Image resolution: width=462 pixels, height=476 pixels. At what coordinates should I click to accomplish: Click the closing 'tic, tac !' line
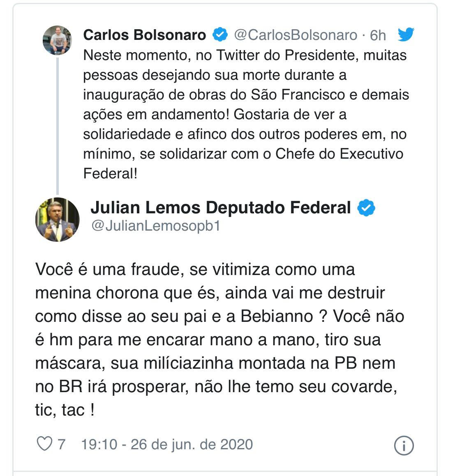coord(65,410)
